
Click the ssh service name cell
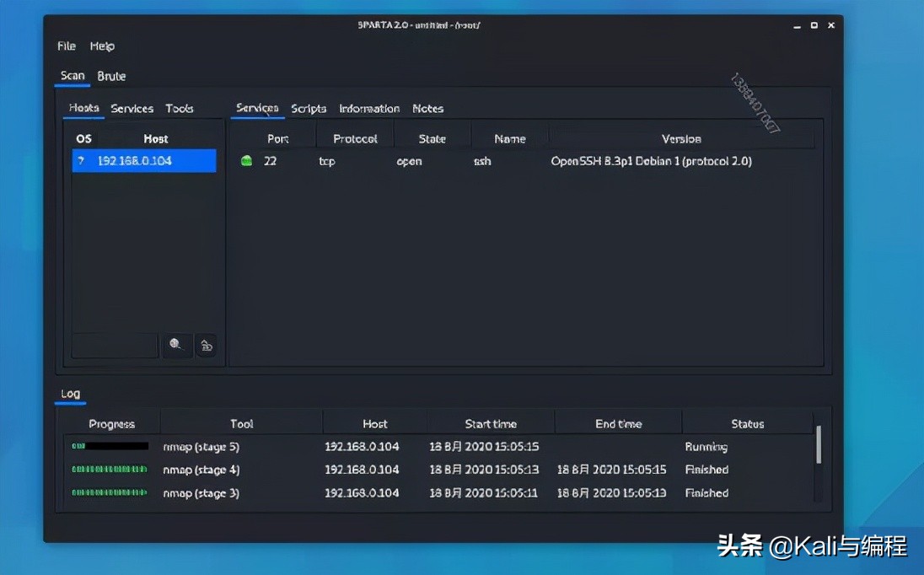[482, 161]
